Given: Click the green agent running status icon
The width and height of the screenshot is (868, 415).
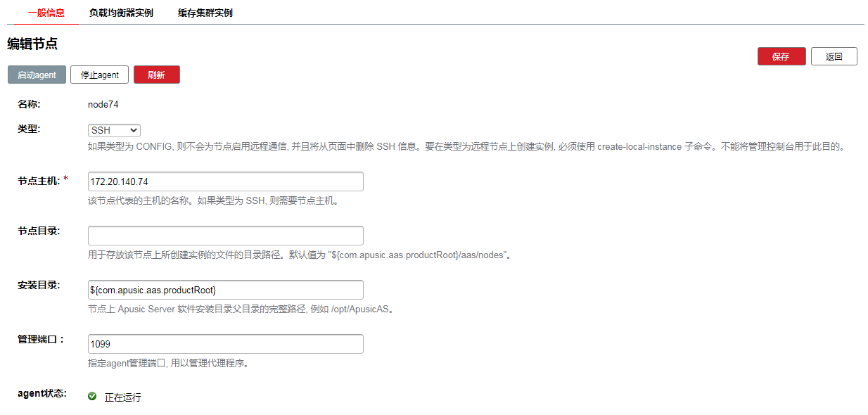Looking at the screenshot, I should coord(92,397).
